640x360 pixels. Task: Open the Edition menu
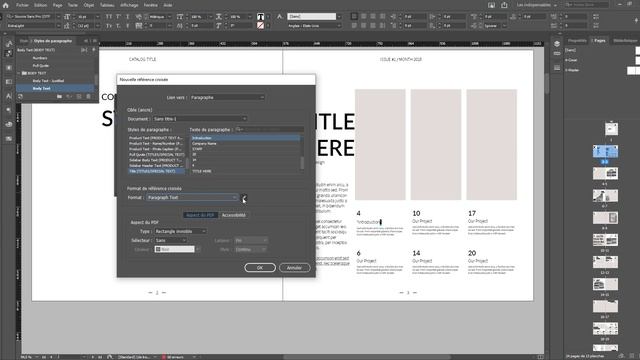point(40,5)
